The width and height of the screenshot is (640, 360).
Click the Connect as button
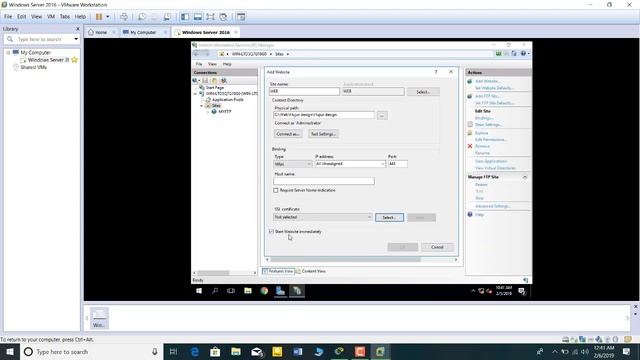[288, 134]
